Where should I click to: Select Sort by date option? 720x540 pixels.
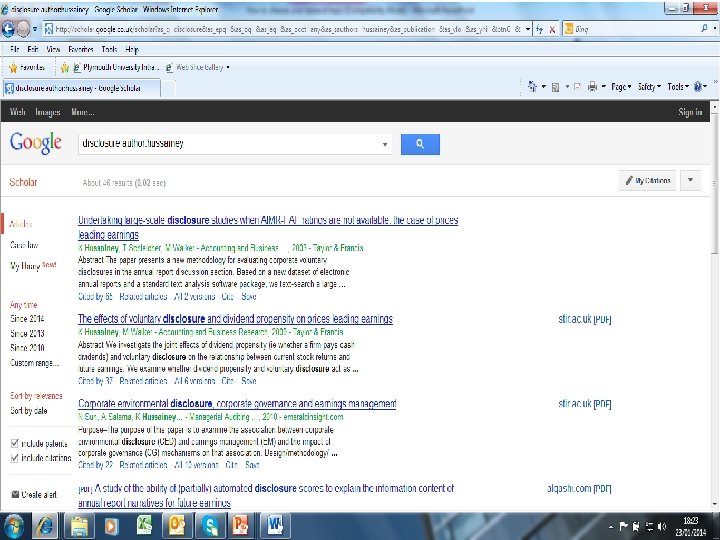click(x=28, y=411)
